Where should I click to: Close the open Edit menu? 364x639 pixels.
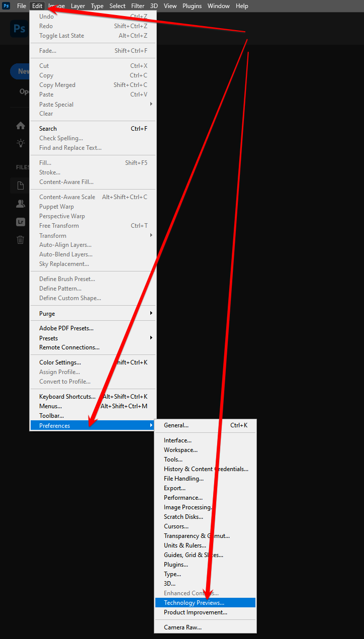click(37, 6)
